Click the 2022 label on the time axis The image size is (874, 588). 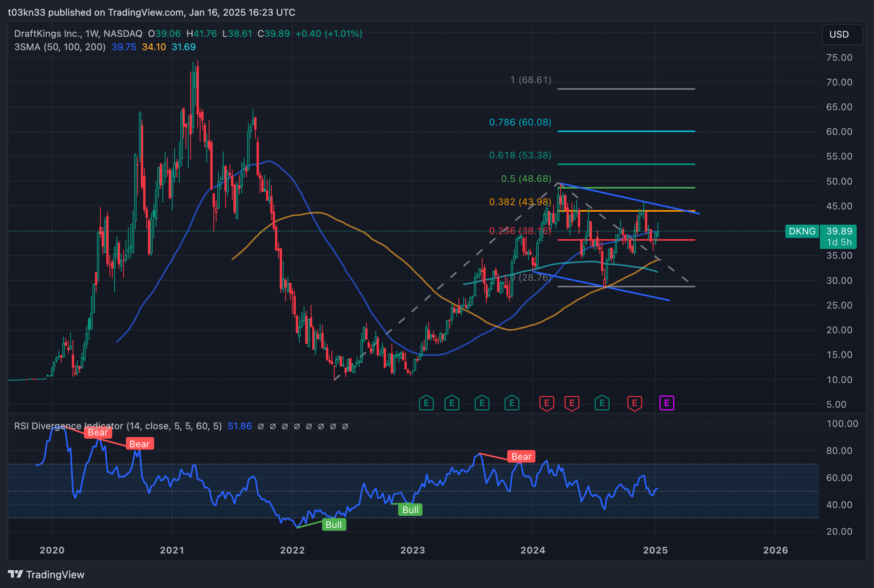pos(292,550)
